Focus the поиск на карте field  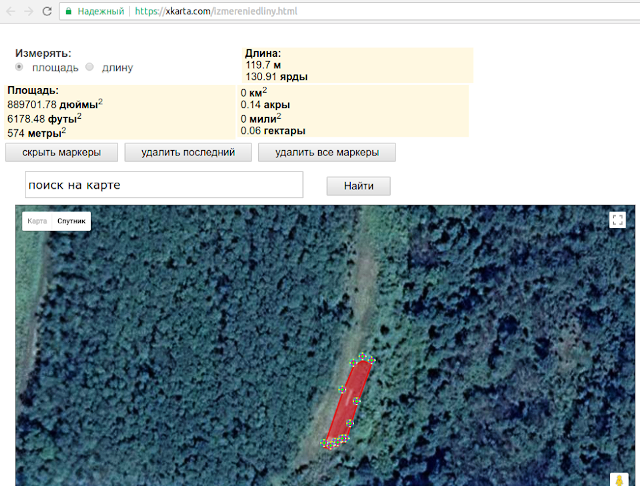click(x=164, y=185)
